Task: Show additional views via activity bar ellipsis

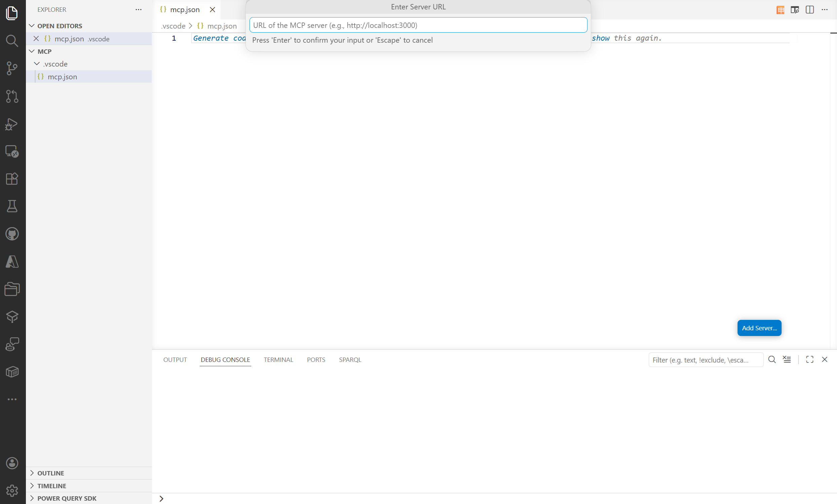Action: coord(12,399)
